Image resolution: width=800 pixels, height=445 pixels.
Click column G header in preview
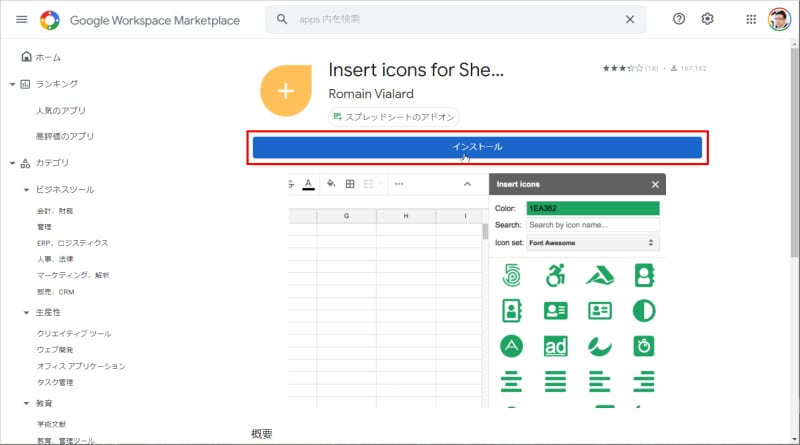point(346,216)
